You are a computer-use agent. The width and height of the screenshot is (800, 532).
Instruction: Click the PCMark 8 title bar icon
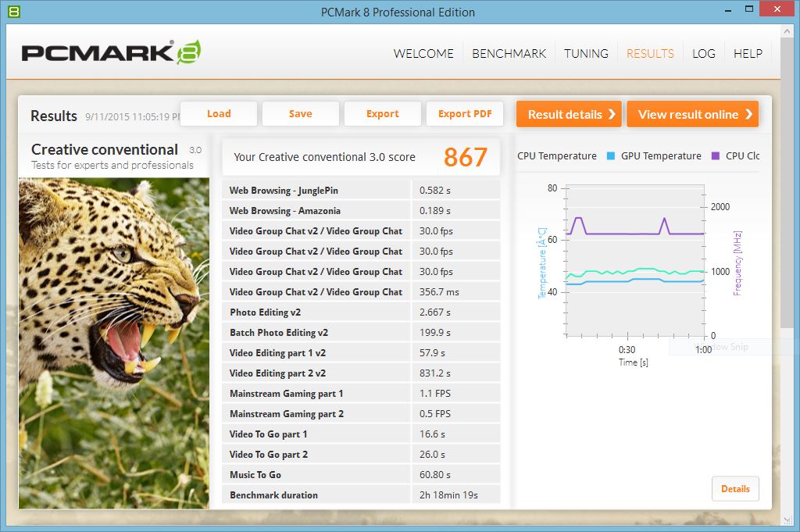click(x=13, y=12)
